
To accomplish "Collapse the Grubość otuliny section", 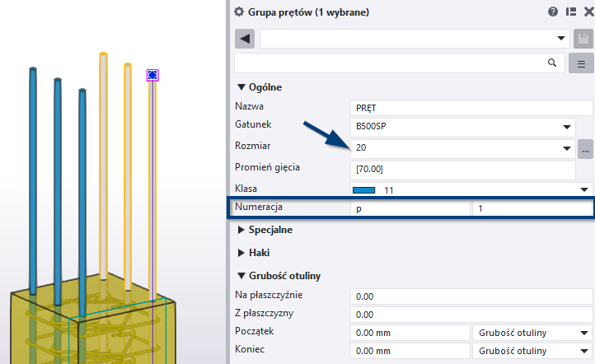I will click(x=241, y=276).
